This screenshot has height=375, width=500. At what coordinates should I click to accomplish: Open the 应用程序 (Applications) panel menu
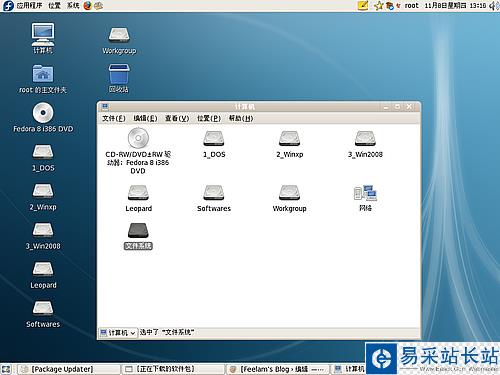(x=29, y=5)
